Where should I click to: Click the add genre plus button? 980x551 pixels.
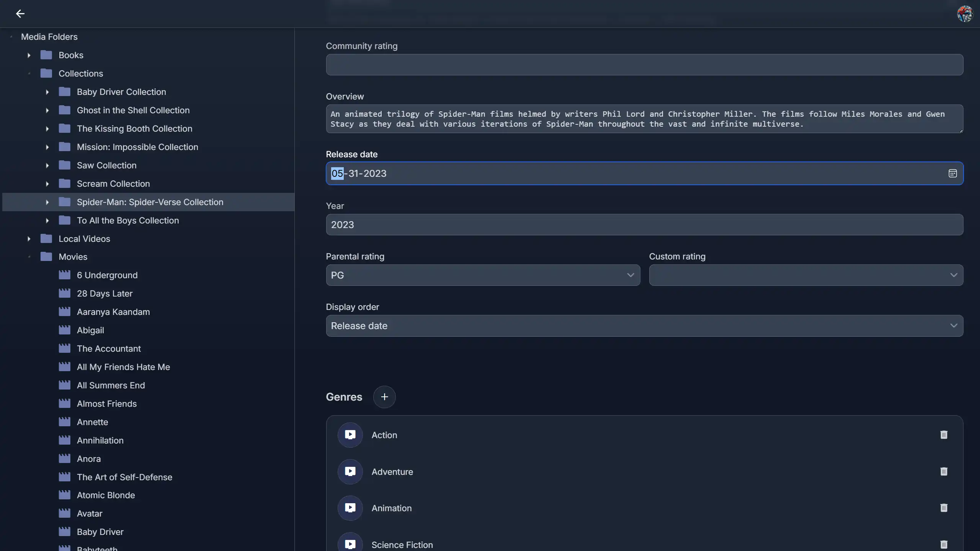click(384, 397)
